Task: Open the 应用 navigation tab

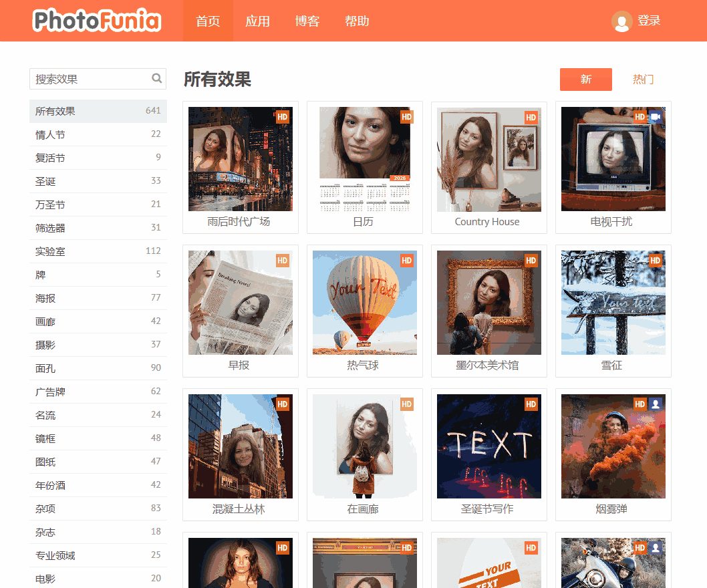Action: 257,21
